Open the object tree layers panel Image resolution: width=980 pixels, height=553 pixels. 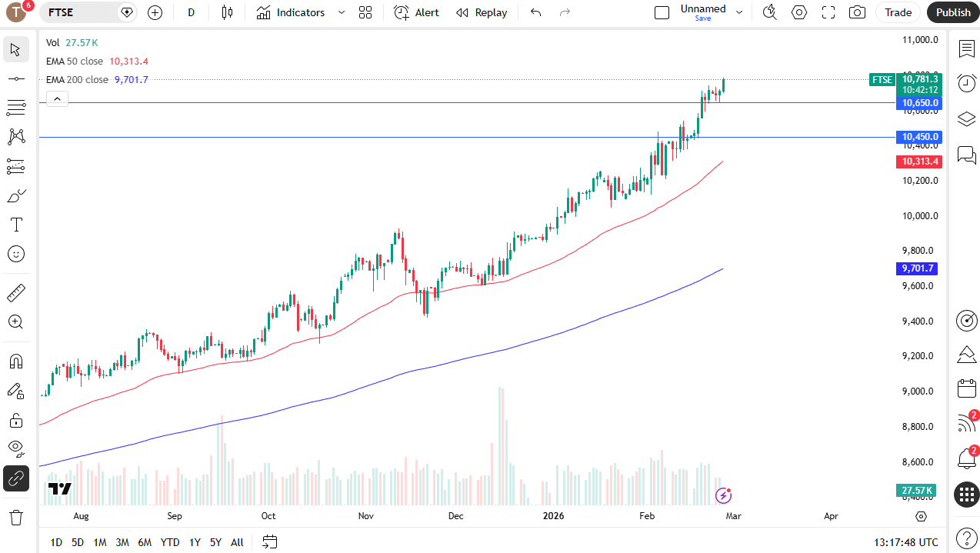[967, 118]
